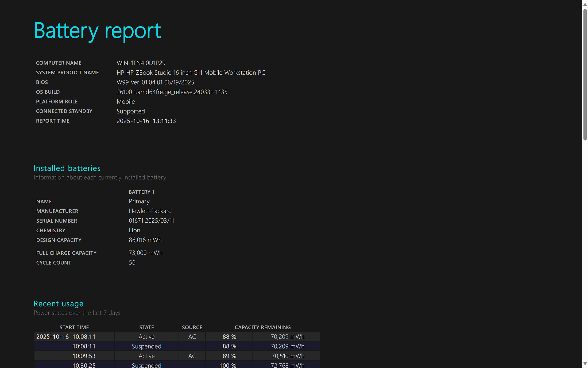588x368 pixels.
Task: Click the scrollbar down arrow
Action: pyautogui.click(x=585, y=363)
